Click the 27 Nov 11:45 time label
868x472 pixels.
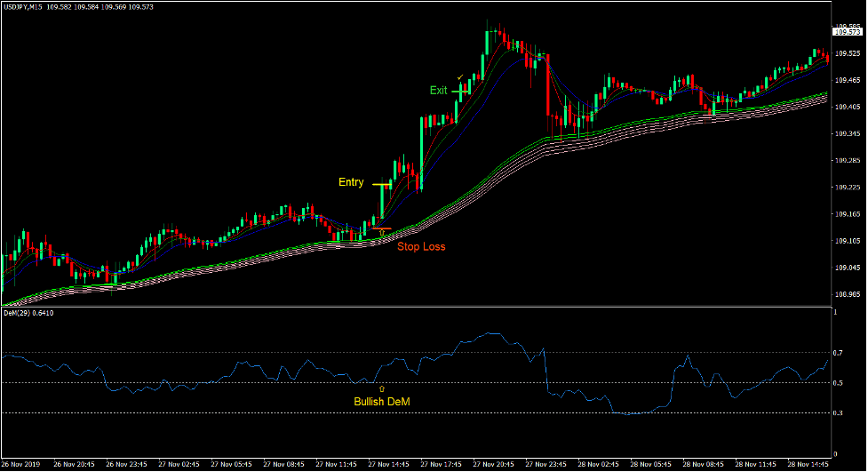point(336,464)
